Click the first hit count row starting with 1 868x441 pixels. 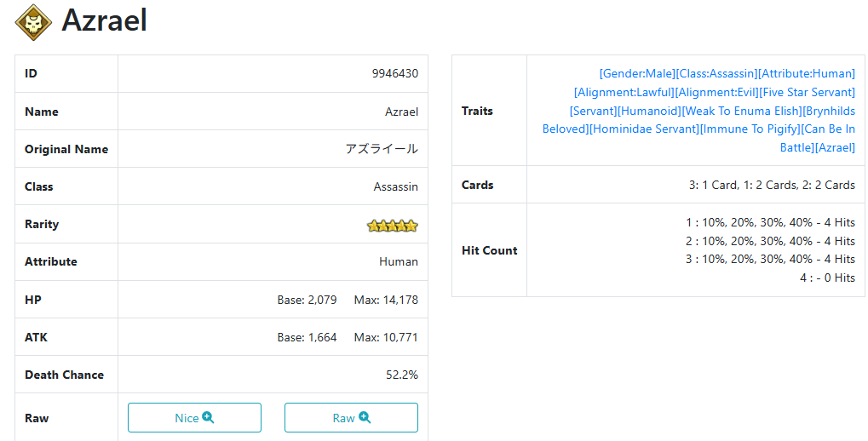click(x=771, y=222)
